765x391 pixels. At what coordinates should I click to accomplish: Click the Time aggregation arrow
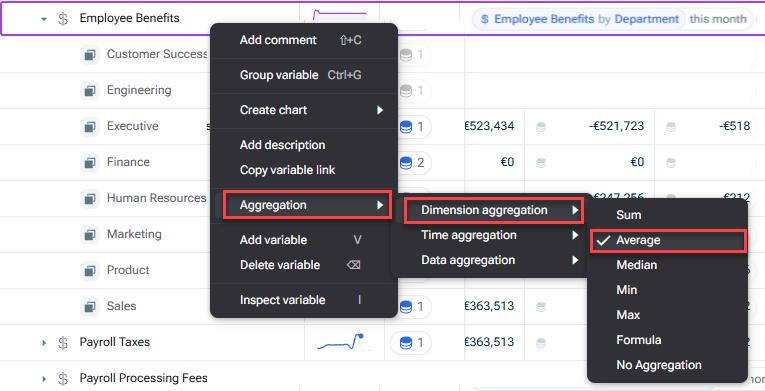(575, 235)
